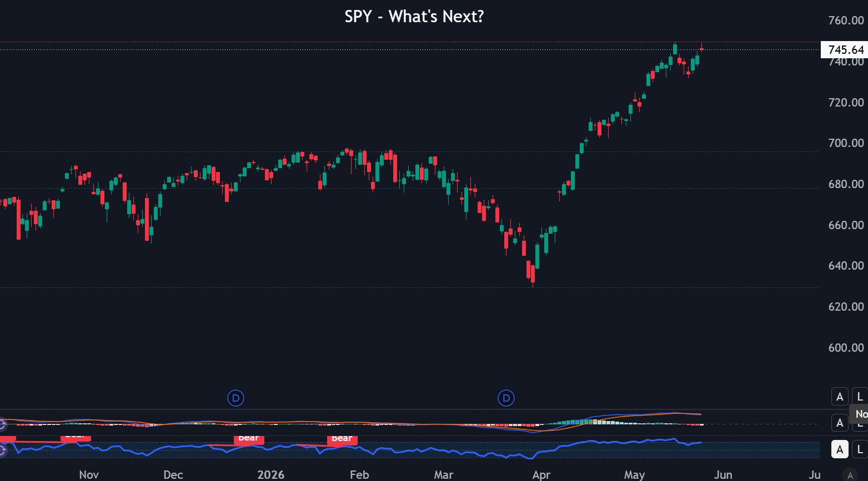The width and height of the screenshot is (868, 481).
Task: Click the 620.00 price axis label
Action: pos(846,307)
